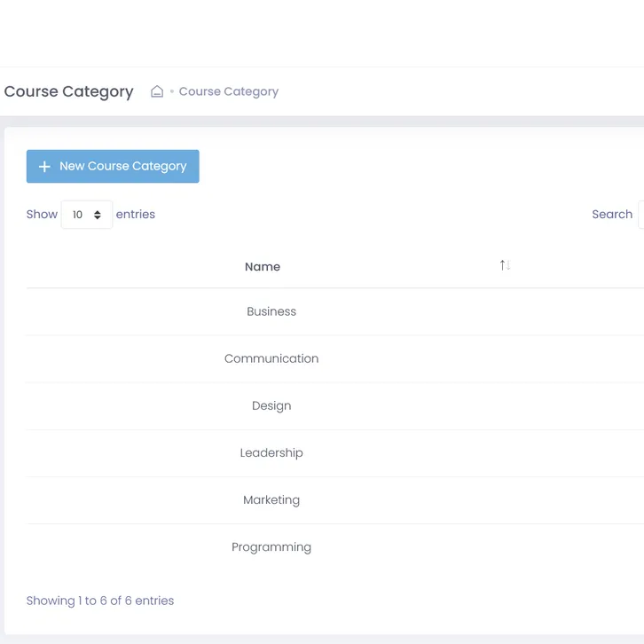
Task: Select the Business category row
Action: click(x=271, y=312)
